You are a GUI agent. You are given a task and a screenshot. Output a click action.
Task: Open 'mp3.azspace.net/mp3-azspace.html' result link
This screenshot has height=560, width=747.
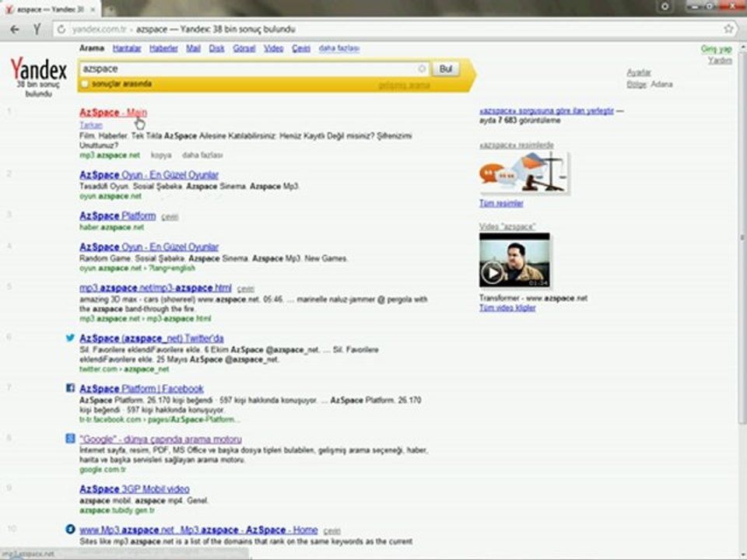click(156, 288)
